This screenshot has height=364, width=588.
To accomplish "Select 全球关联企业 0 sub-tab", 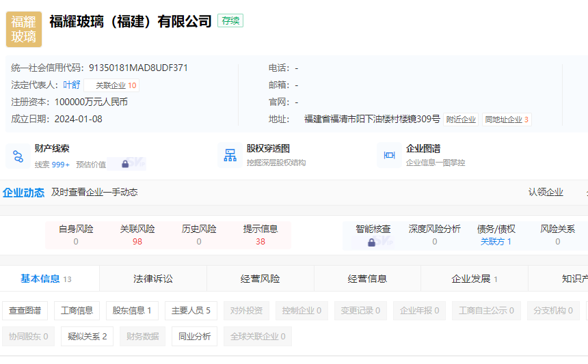I will [258, 336].
